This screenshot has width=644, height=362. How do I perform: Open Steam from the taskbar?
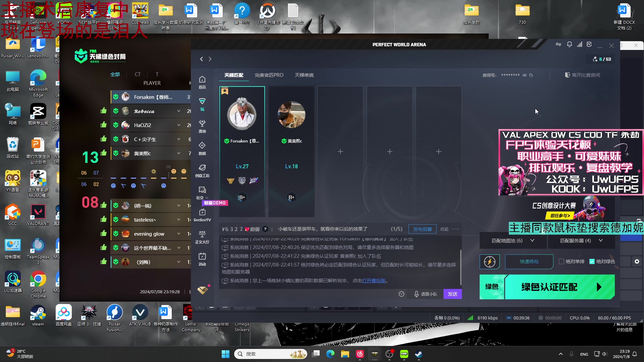pos(419,354)
